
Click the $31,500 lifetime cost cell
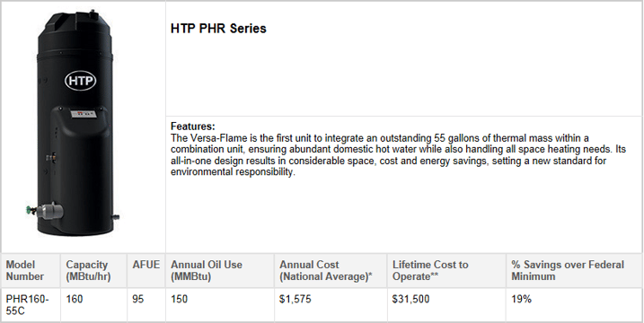(x=446, y=305)
